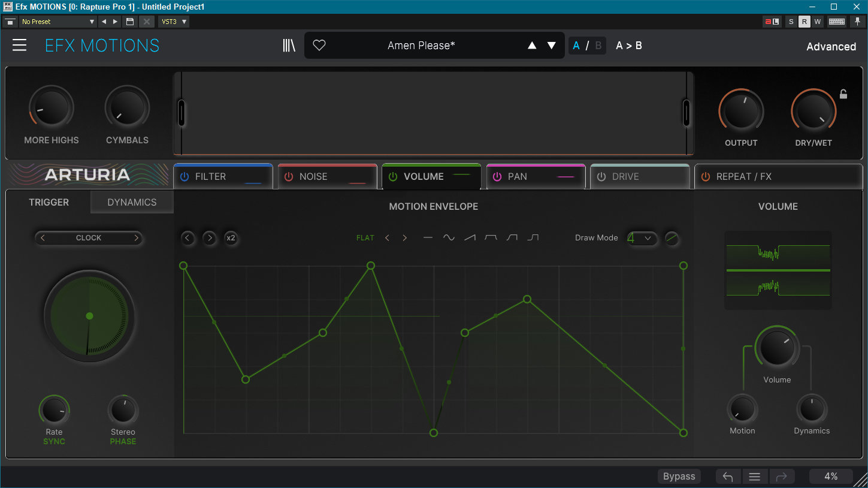Select the ramp envelope shape

click(470, 238)
